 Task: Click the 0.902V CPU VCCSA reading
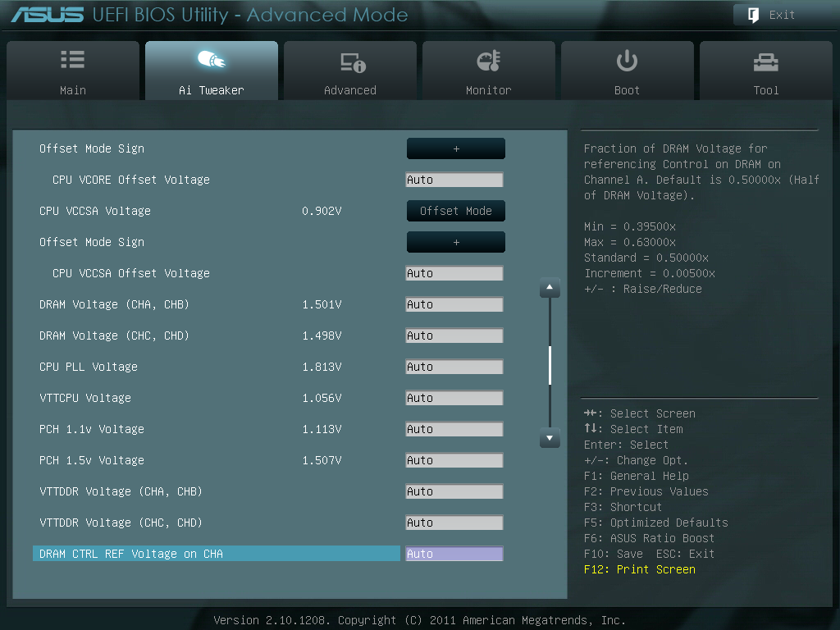[322, 211]
